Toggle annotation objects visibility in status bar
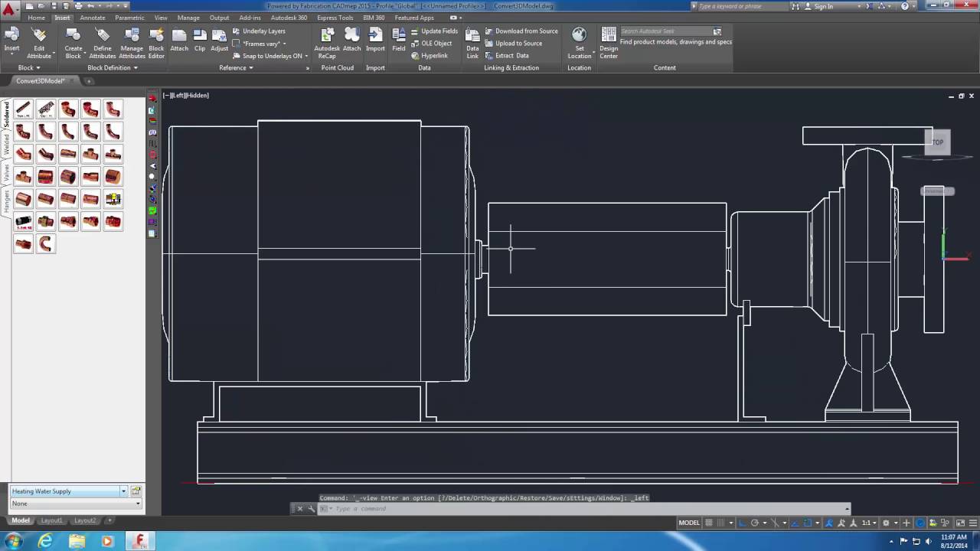 pyautogui.click(x=828, y=523)
